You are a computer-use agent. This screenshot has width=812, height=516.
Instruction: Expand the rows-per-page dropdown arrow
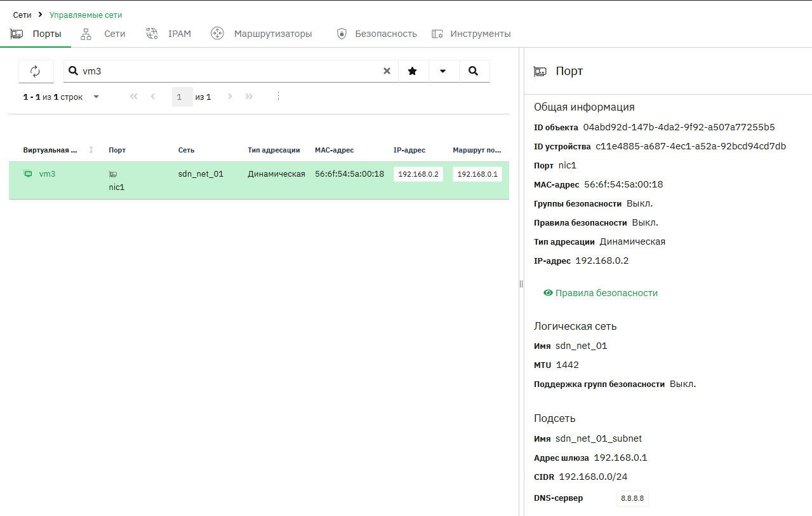[x=97, y=97]
